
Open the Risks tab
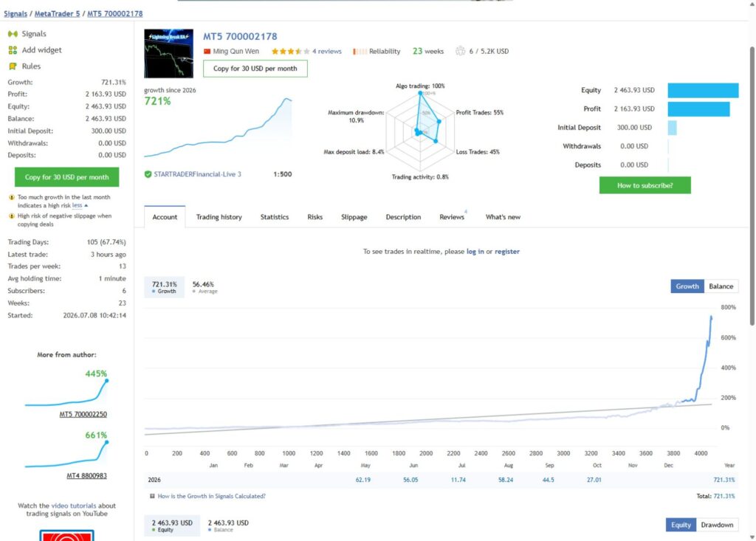pyautogui.click(x=315, y=217)
